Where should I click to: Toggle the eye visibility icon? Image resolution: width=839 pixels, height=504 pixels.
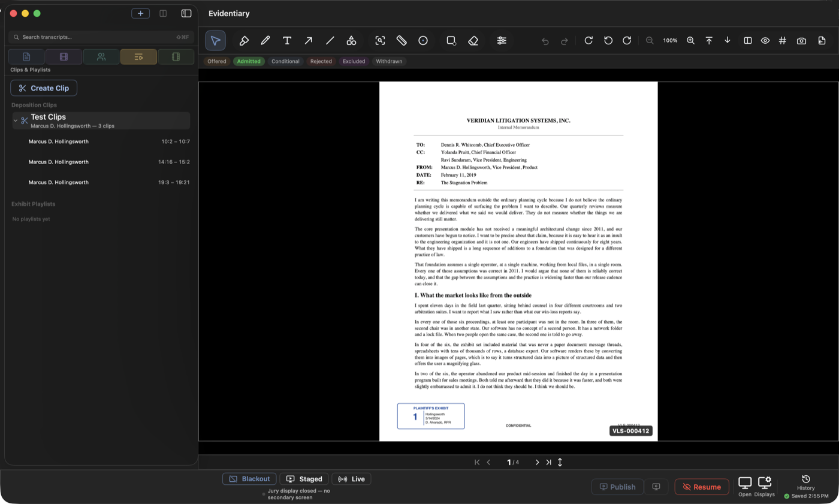(765, 40)
